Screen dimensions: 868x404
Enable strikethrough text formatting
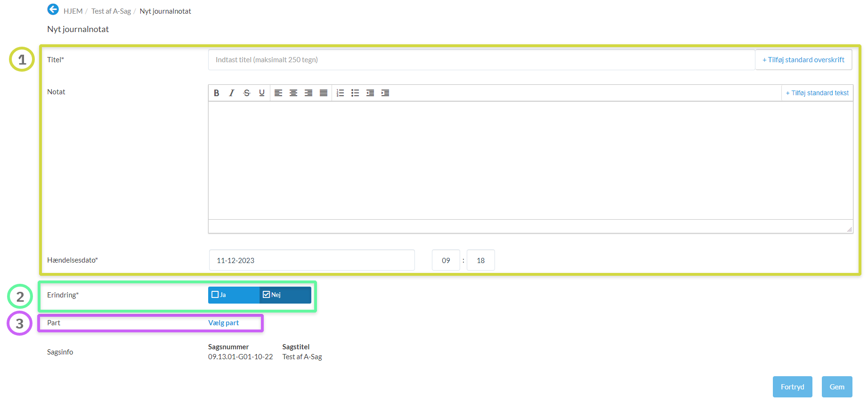pos(246,93)
